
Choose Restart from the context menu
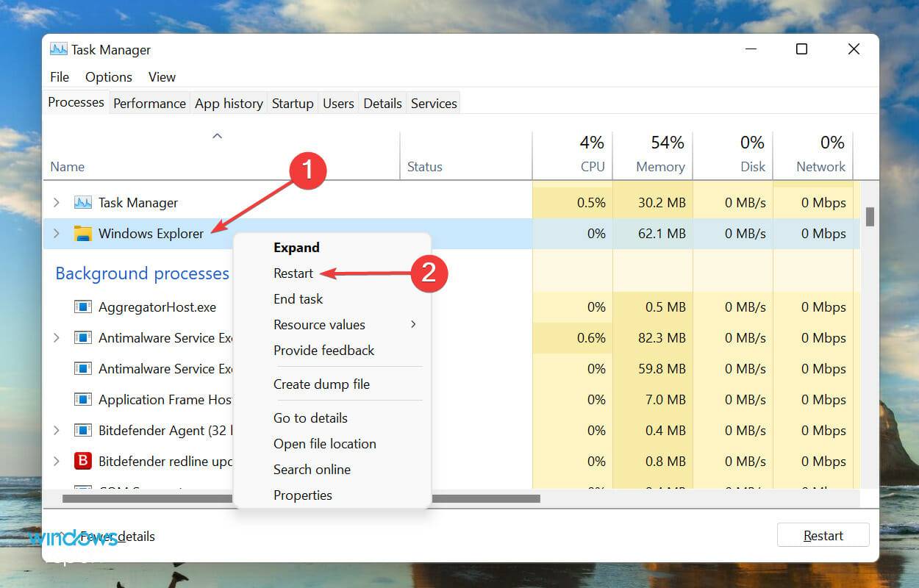[293, 273]
